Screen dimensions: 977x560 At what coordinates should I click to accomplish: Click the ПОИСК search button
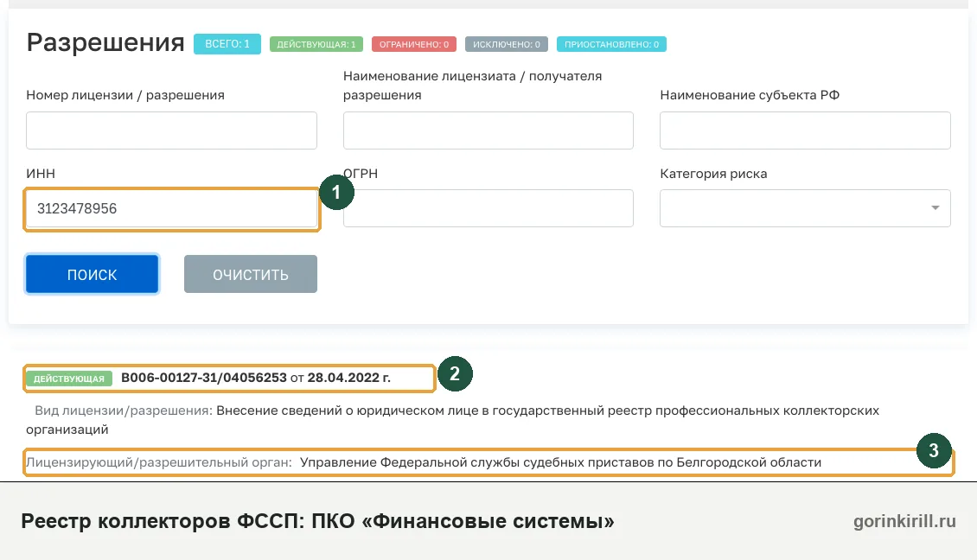93,274
